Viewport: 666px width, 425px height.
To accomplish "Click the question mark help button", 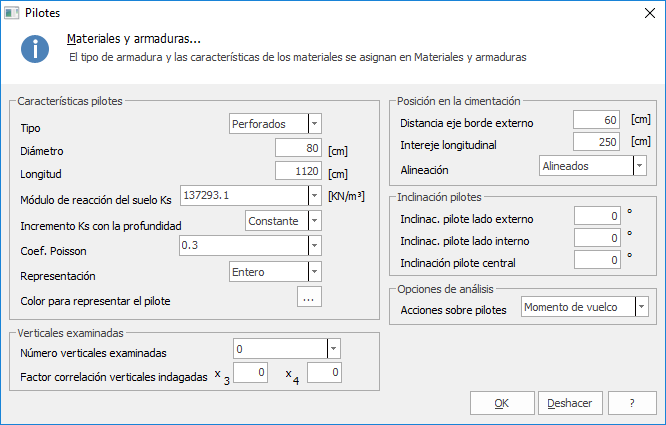I will point(632,403).
